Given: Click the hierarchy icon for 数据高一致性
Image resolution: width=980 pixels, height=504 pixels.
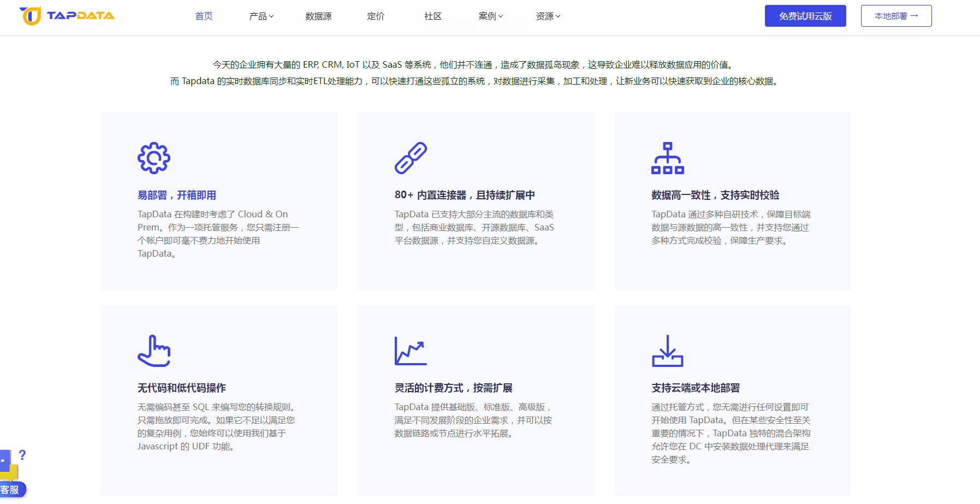Looking at the screenshot, I should click(668, 158).
